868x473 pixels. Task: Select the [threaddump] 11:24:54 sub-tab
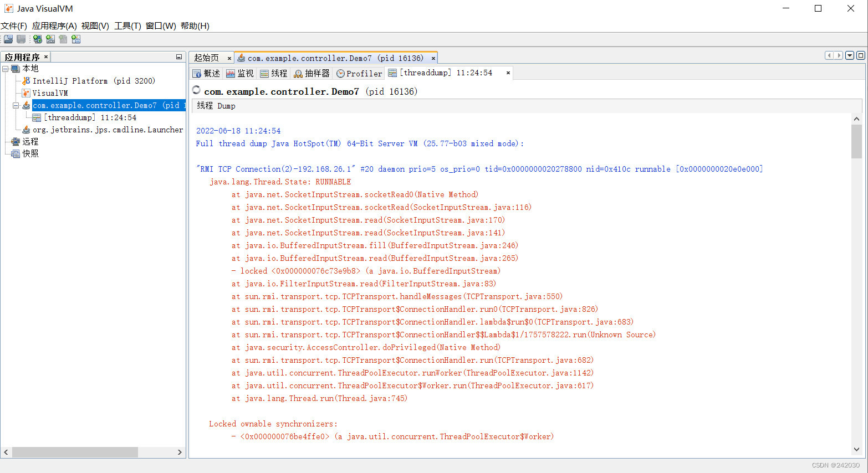[446, 73]
